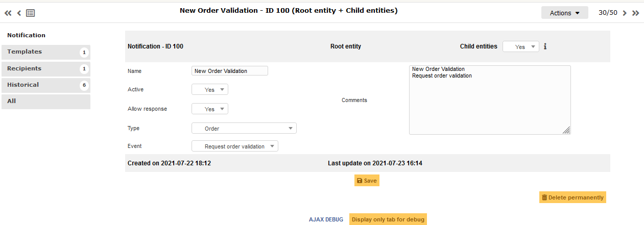The image size is (644, 225).
Task: Click the Historical count badge 6
Action: pyautogui.click(x=84, y=85)
